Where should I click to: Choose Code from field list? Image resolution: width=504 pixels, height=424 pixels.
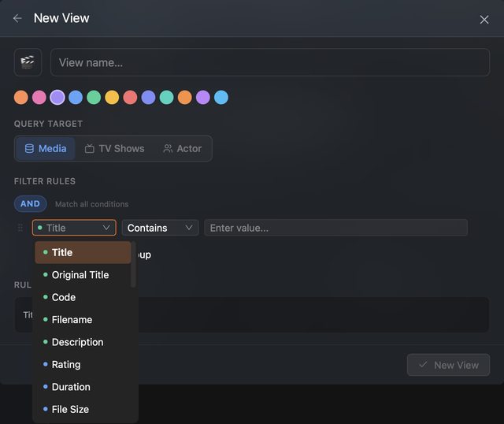point(83,297)
